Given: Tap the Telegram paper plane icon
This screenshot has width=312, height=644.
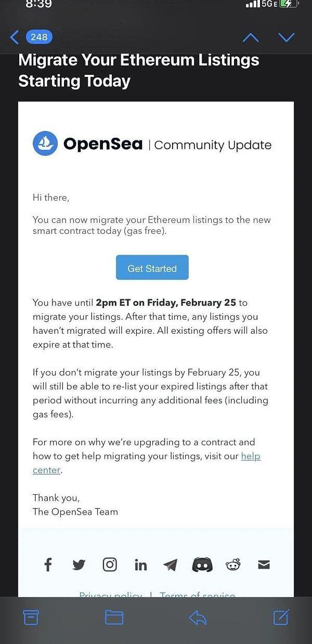Looking at the screenshot, I should [170, 565].
